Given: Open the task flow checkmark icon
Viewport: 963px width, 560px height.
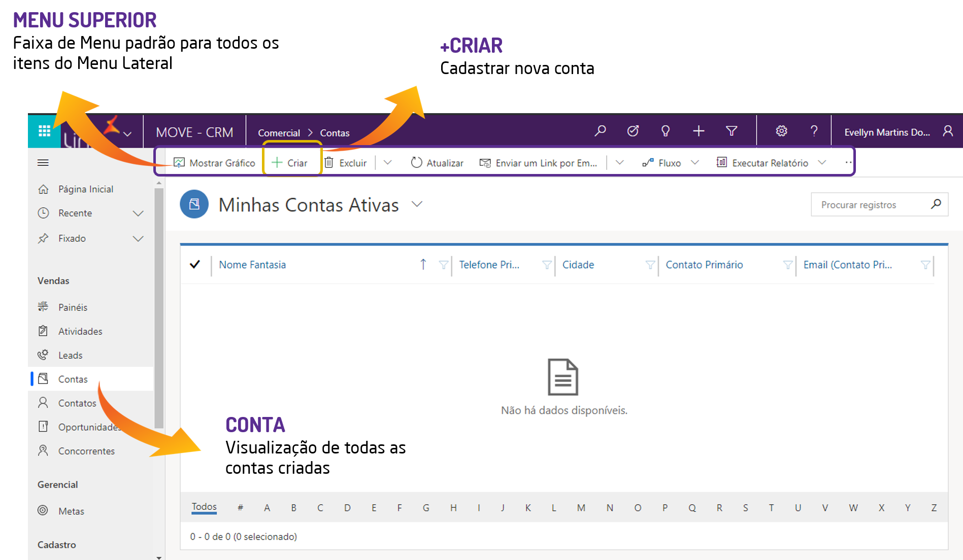Looking at the screenshot, I should (633, 131).
